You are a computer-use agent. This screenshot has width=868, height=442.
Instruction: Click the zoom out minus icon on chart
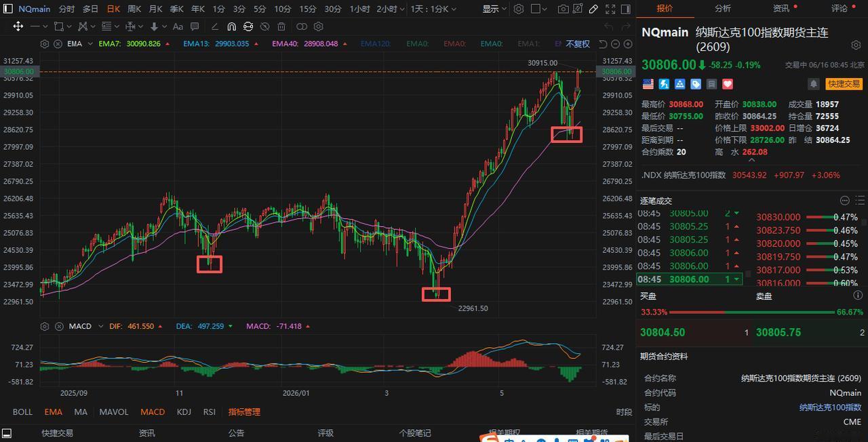616,44
